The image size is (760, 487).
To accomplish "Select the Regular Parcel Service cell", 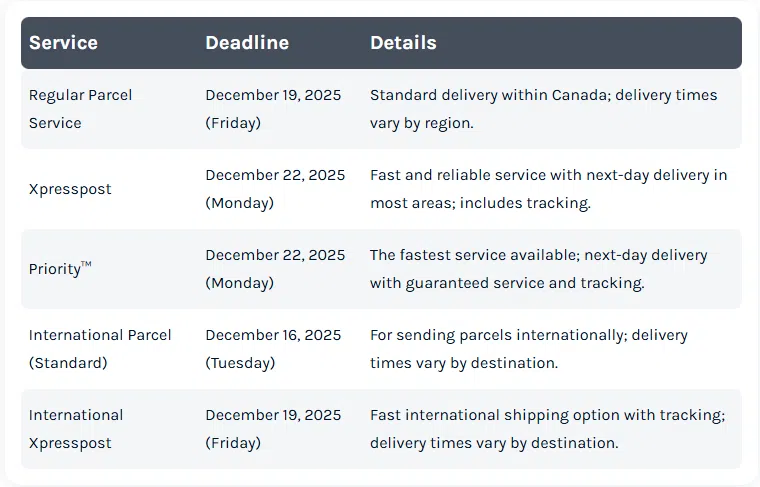I will point(80,109).
